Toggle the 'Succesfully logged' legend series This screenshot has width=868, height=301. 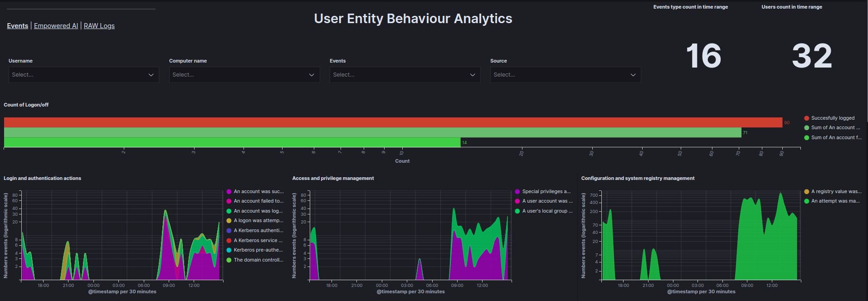click(x=833, y=118)
